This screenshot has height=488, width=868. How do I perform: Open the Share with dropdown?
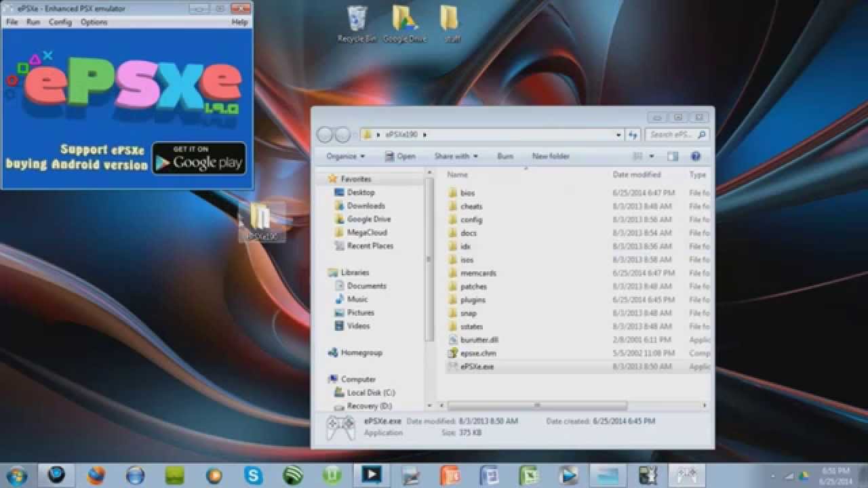point(456,157)
